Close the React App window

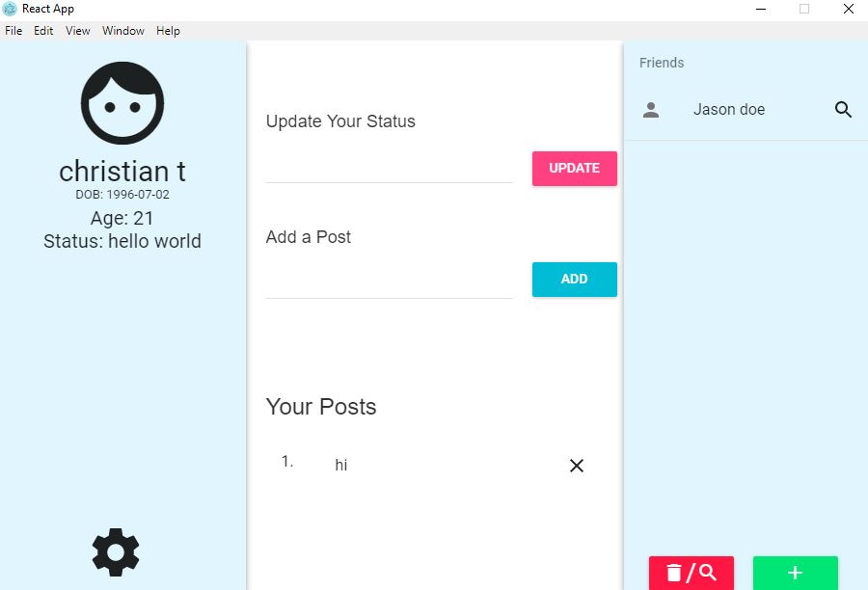tap(848, 9)
